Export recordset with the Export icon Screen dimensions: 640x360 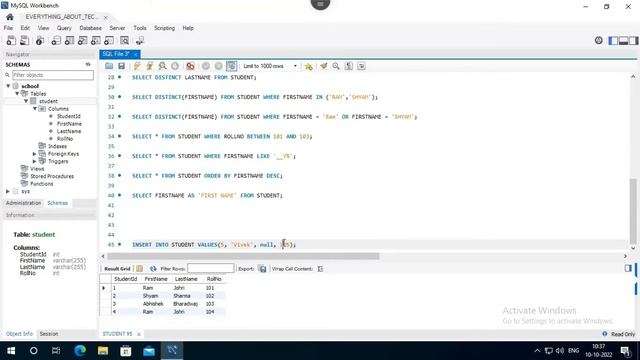click(262, 269)
